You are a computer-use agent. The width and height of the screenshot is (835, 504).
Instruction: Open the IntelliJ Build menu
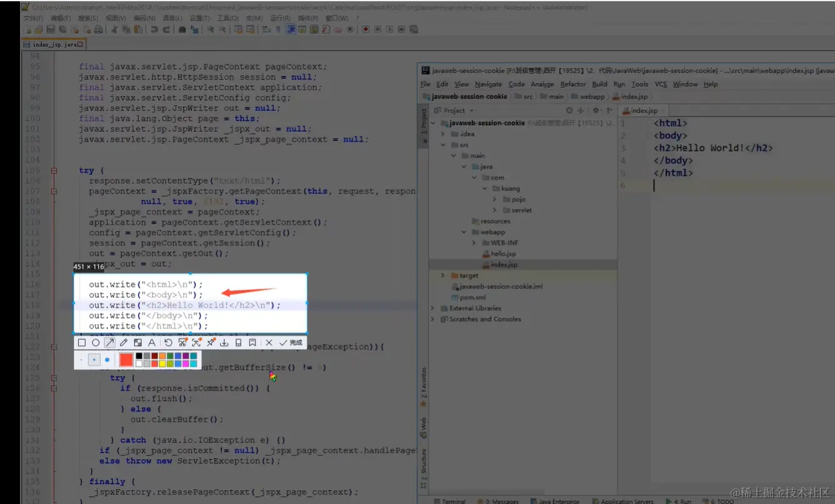pos(600,84)
